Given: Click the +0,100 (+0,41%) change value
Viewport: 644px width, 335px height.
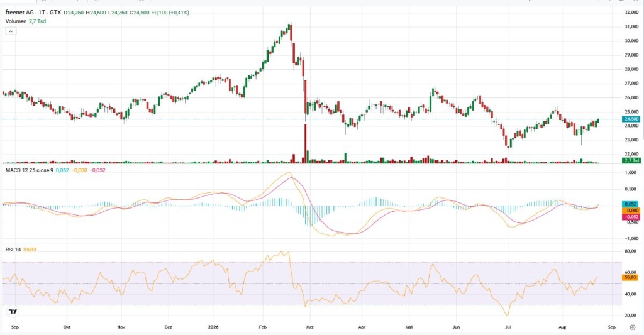Looking at the screenshot, I should [x=170, y=13].
